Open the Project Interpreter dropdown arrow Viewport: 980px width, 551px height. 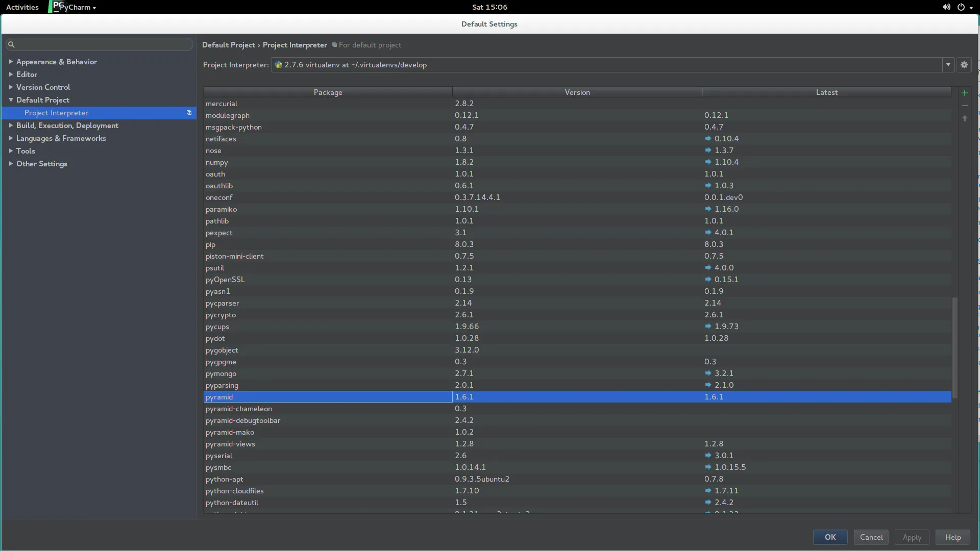click(x=948, y=65)
